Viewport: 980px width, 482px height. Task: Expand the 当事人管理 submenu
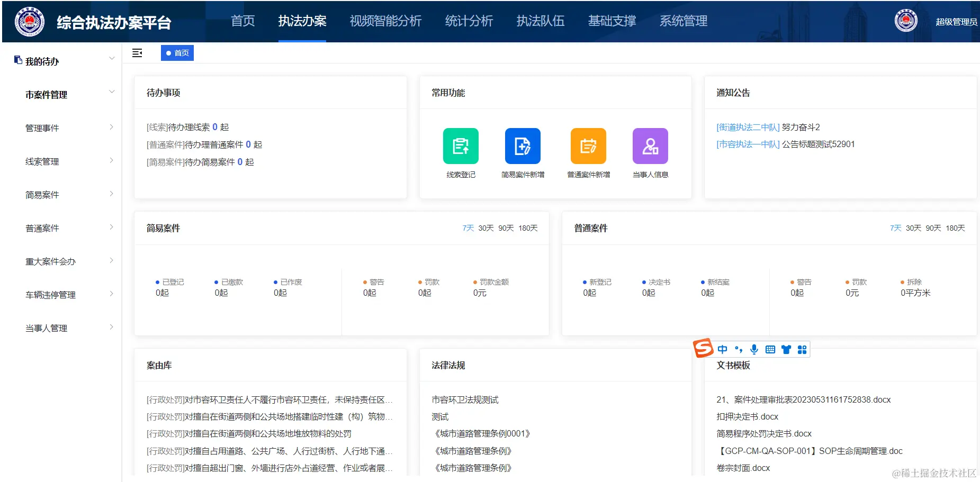coord(111,327)
